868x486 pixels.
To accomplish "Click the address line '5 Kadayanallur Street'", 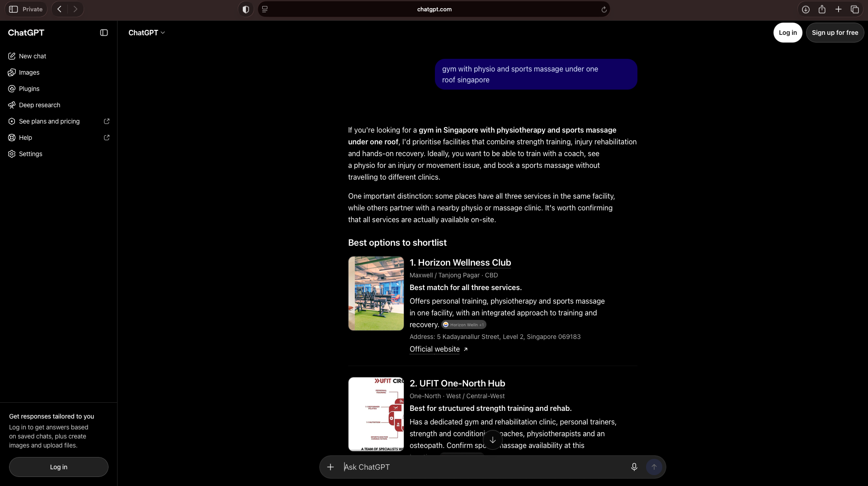I will pyautogui.click(x=495, y=337).
